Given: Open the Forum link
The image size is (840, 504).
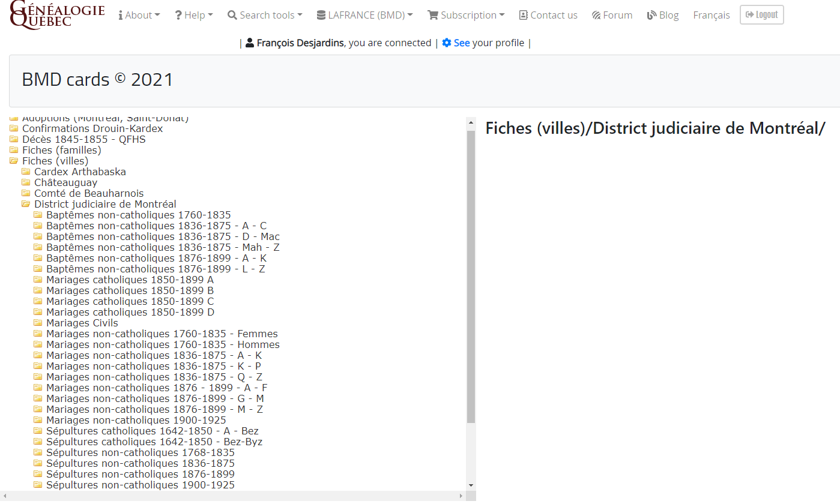Looking at the screenshot, I should tap(612, 15).
